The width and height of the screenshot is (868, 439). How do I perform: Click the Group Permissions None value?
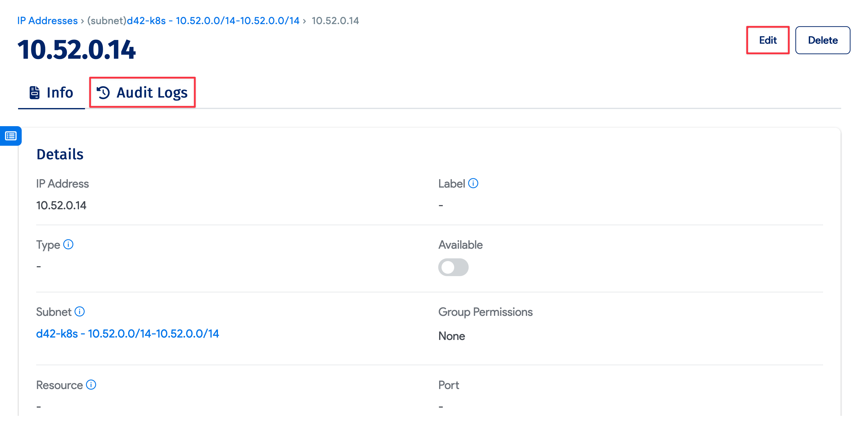click(x=451, y=336)
